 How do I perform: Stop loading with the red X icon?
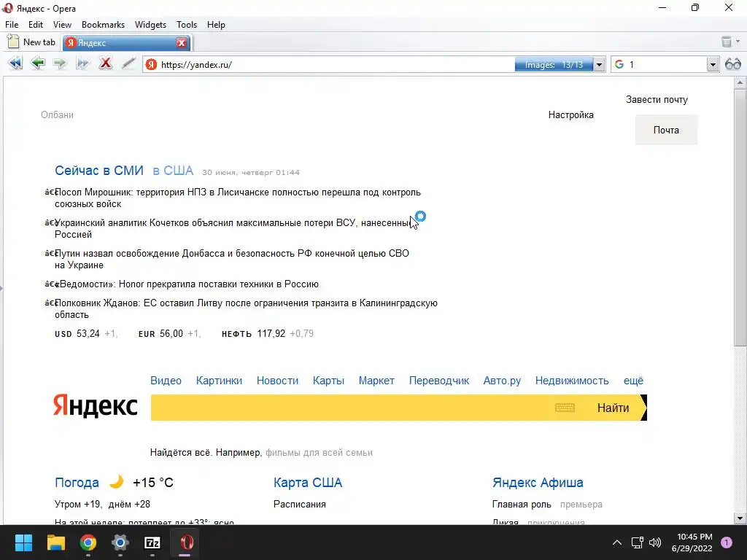pos(105,63)
